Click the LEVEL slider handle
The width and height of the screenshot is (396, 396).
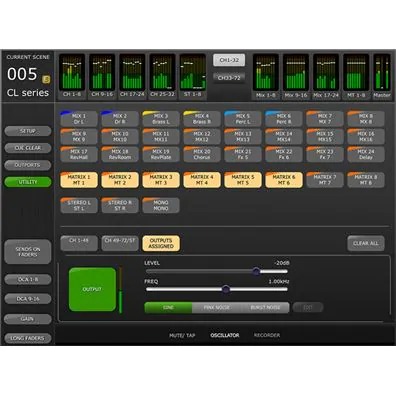[x=256, y=271]
